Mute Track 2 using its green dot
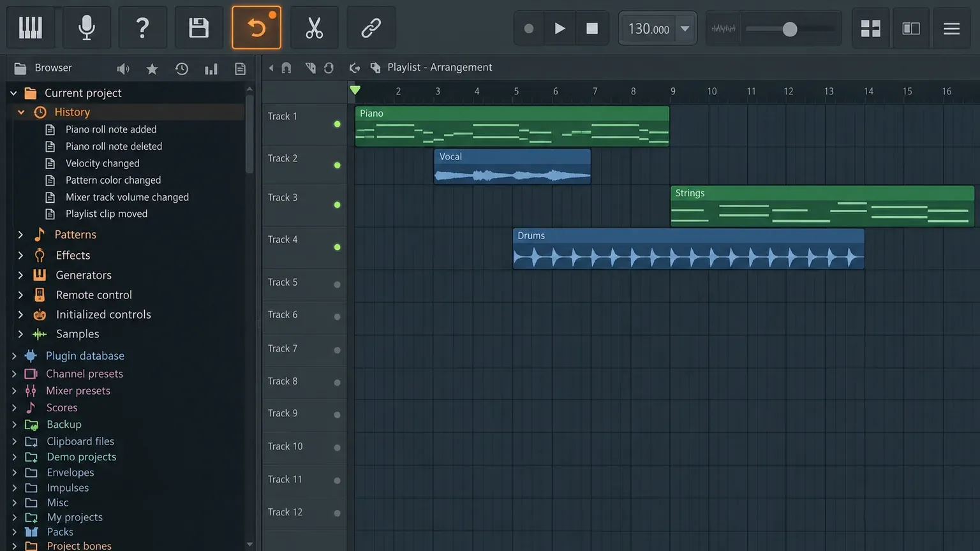The height and width of the screenshot is (551, 980). point(338,165)
